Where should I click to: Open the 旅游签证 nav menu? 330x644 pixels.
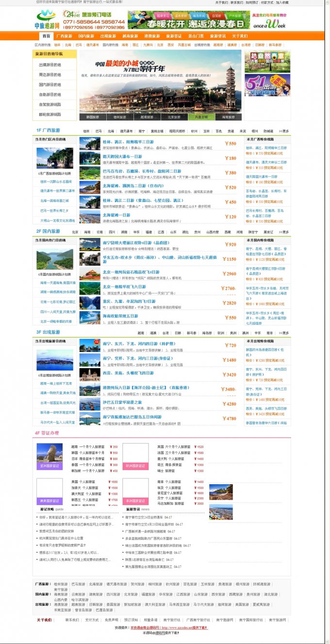174,36
